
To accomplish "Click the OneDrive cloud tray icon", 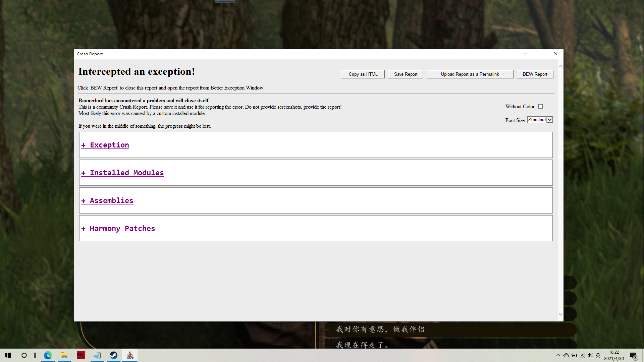I will (566, 355).
